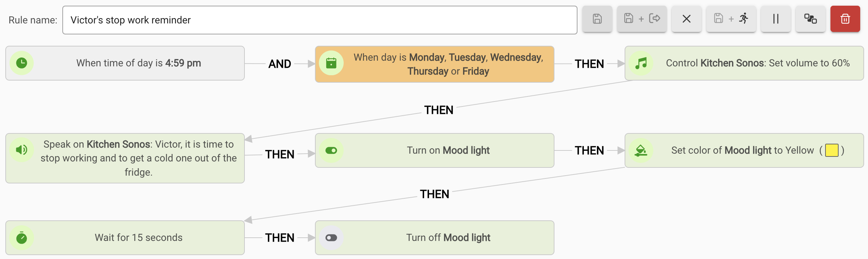Click the paint bucket color icon
The height and width of the screenshot is (259, 868).
tap(641, 150)
